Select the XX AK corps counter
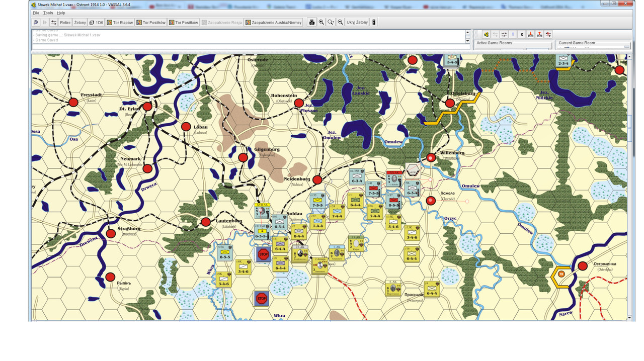The height and width of the screenshot is (361, 644). (x=394, y=179)
